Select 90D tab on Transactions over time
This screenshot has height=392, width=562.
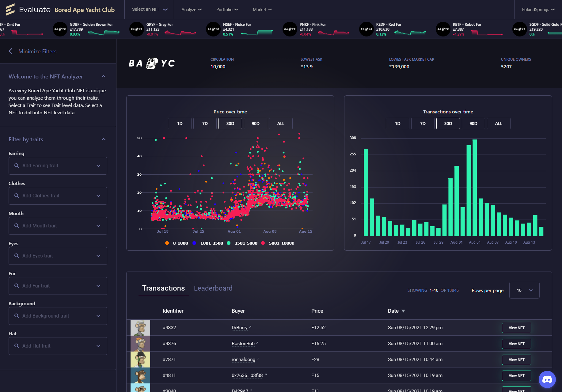473,124
